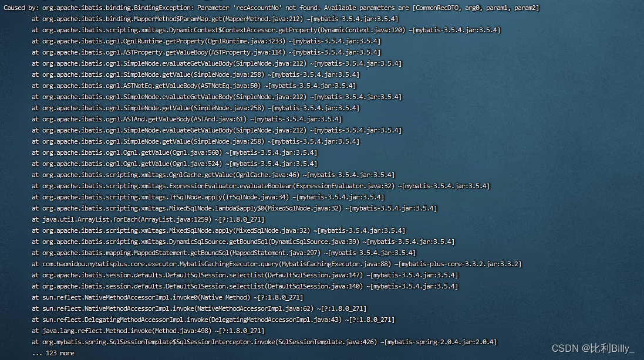Click the Method.invoke(Method.java:498) line
The height and width of the screenshot is (360, 644).
tap(149, 331)
